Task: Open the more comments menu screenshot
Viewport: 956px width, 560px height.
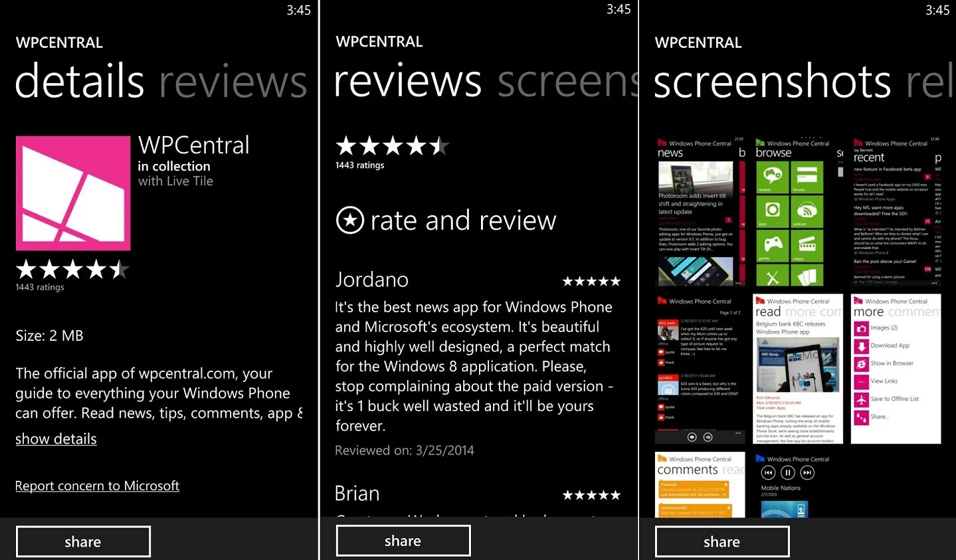Action: tap(896, 369)
